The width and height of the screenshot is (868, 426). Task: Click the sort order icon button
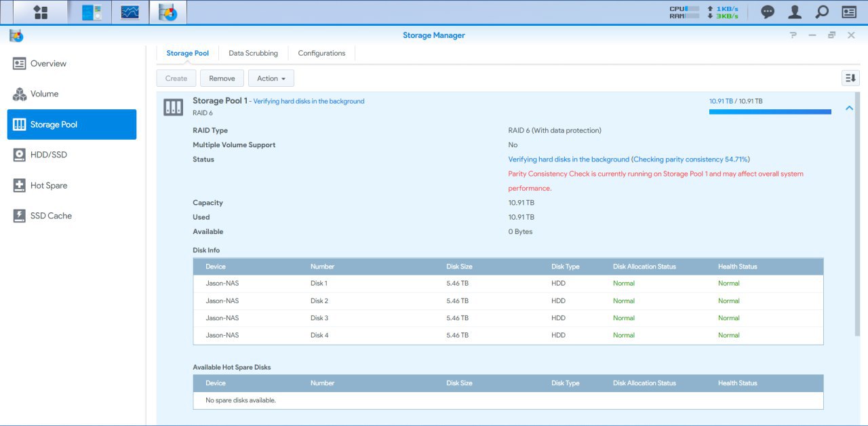pyautogui.click(x=850, y=78)
